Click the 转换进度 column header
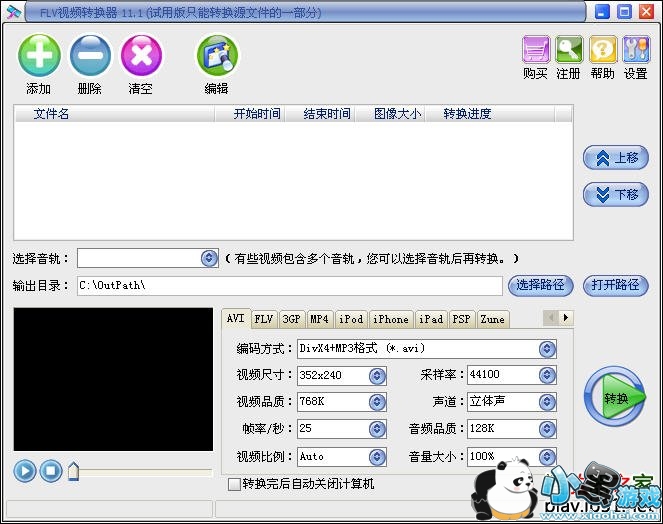The height and width of the screenshot is (524, 663). pyautogui.click(x=490, y=114)
